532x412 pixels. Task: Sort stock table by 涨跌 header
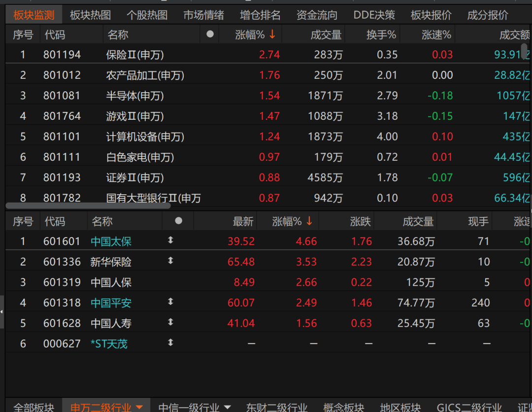tap(360, 222)
